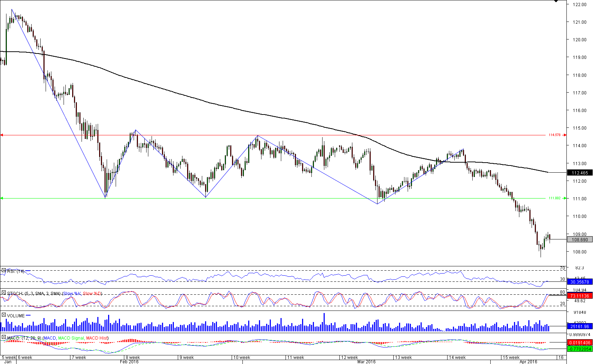The width and height of the screenshot is (593, 364).
Task: Click the red arrow at 114.578 line's left end
Action: pos(2,135)
